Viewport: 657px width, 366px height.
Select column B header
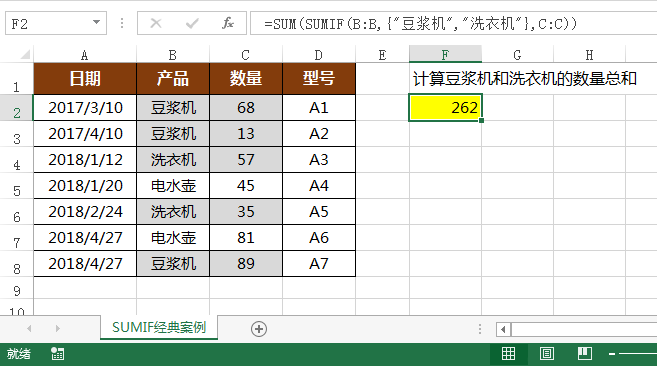pyautogui.click(x=173, y=55)
